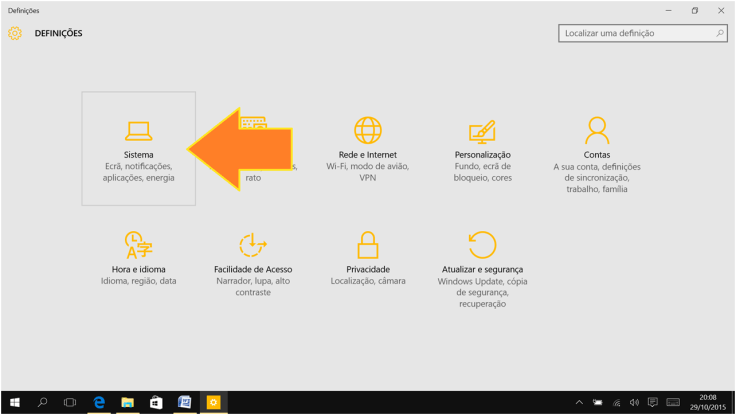This screenshot has width=736, height=415.
Task: Open Task View from the taskbar
Action: click(70, 402)
